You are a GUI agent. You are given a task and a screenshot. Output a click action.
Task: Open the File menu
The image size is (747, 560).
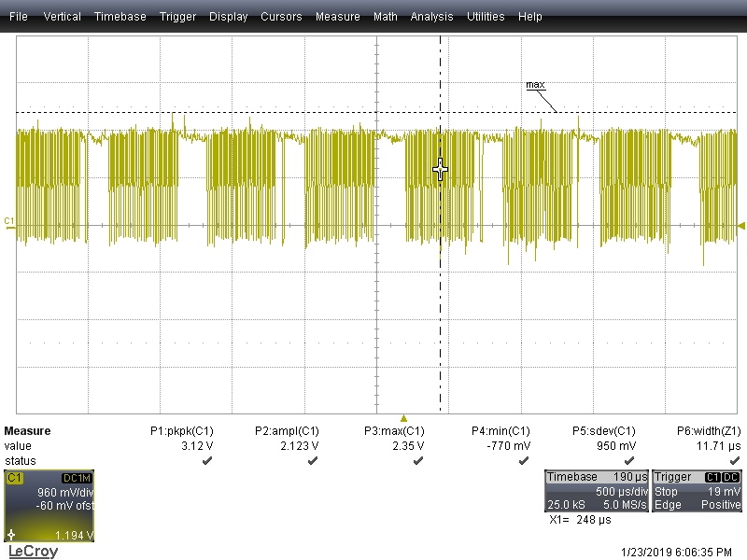pyautogui.click(x=19, y=17)
